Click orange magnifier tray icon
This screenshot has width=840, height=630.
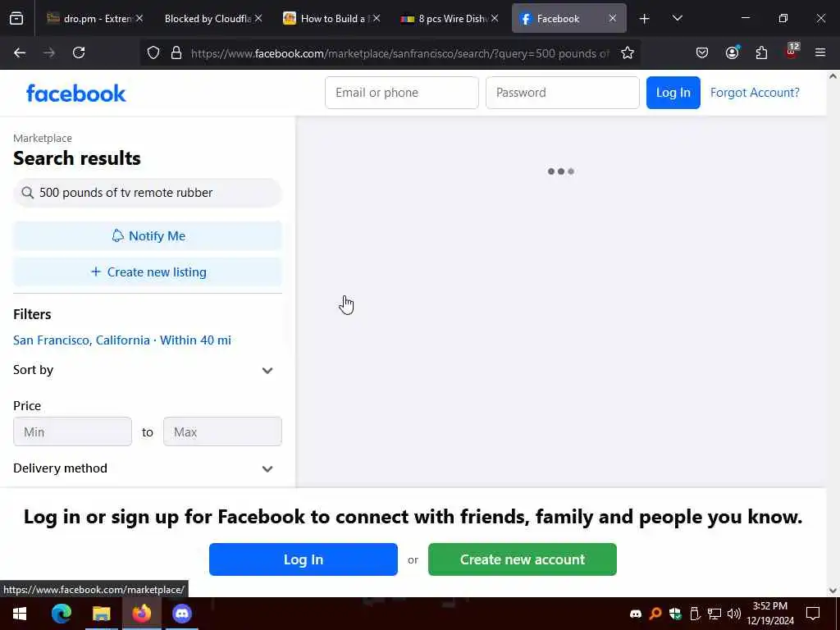coord(655,614)
